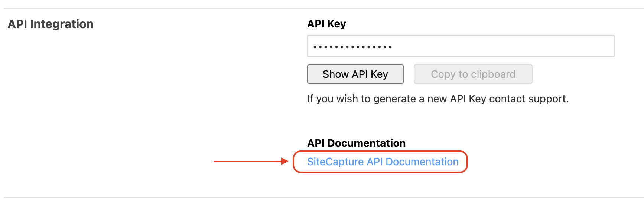
Task: Click the tail of the red arrow line
Action: [216, 161]
